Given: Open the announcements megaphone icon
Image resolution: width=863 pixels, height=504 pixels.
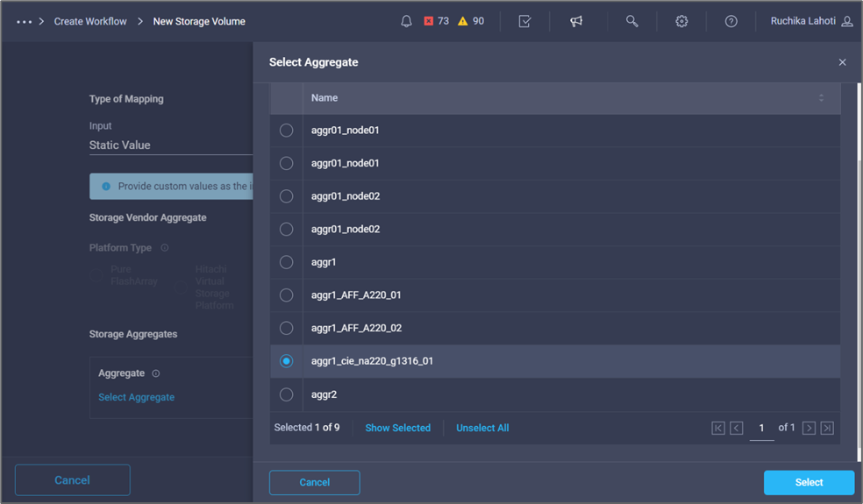Looking at the screenshot, I should (576, 21).
